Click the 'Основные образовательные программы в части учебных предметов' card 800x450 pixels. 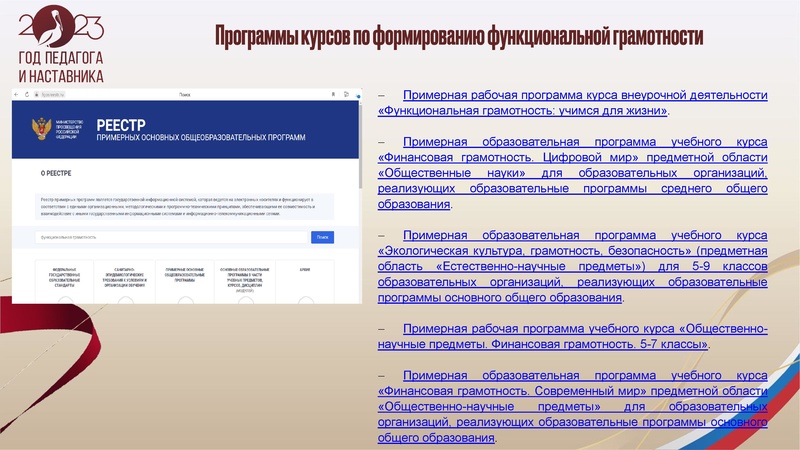(x=245, y=282)
